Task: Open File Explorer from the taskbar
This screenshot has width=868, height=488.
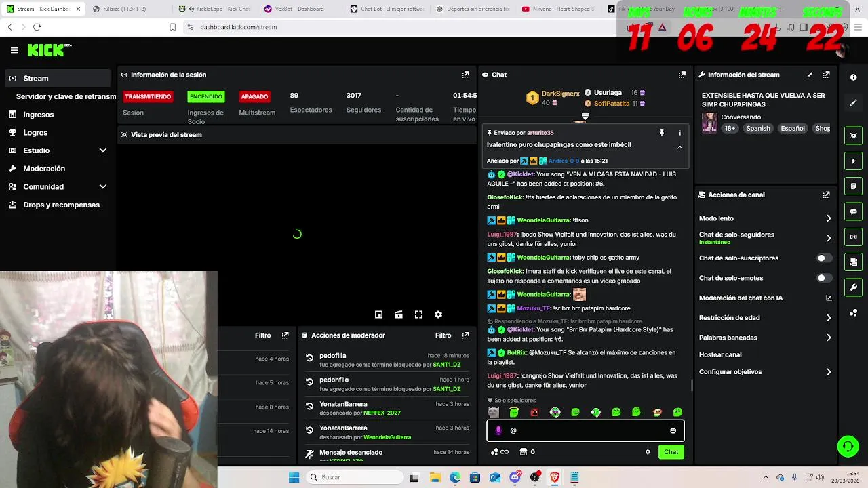Action: point(435,477)
